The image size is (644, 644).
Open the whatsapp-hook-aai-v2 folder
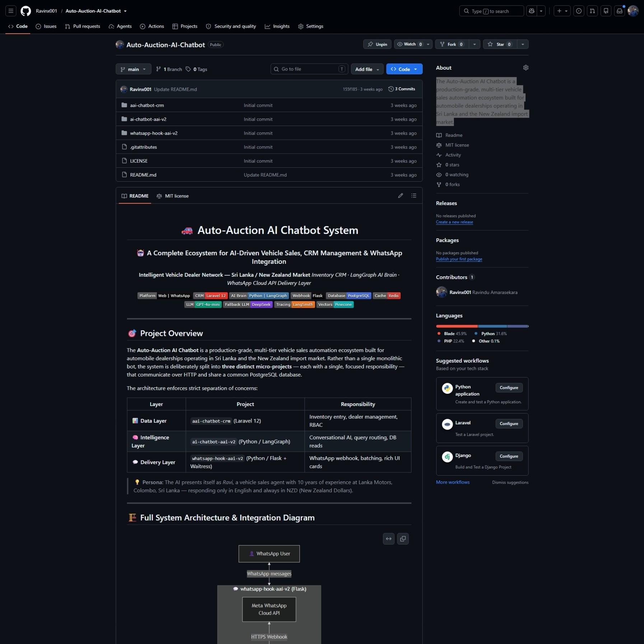[154, 133]
